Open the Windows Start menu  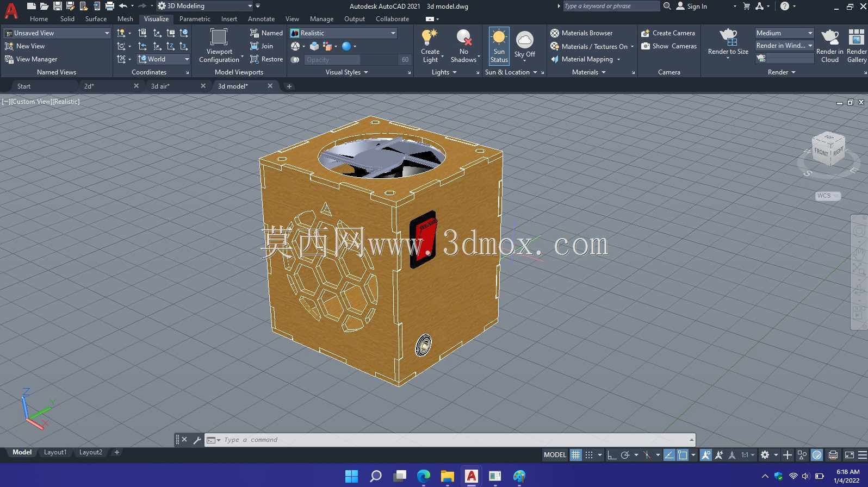click(352, 477)
